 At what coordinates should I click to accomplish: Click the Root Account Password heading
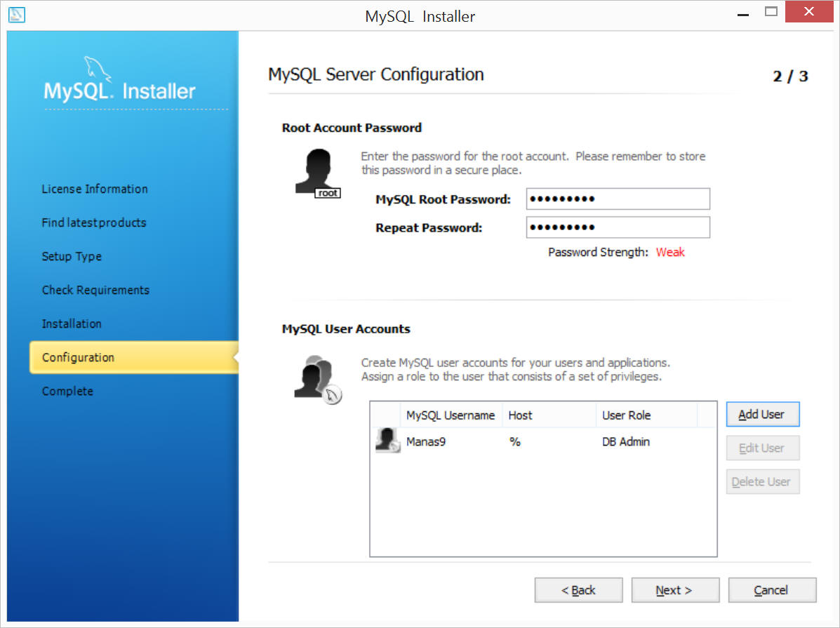coord(352,128)
